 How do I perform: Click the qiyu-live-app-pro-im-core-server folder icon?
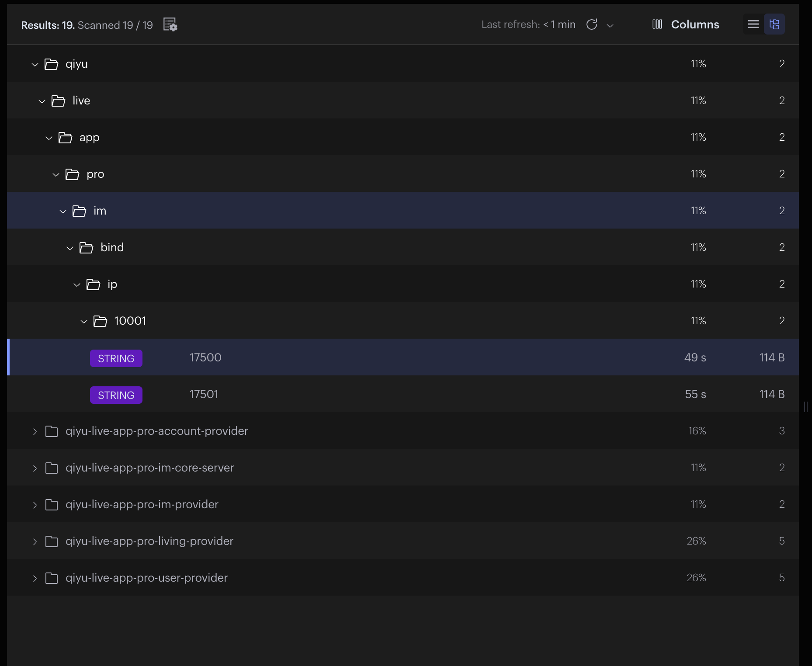pyautogui.click(x=52, y=468)
